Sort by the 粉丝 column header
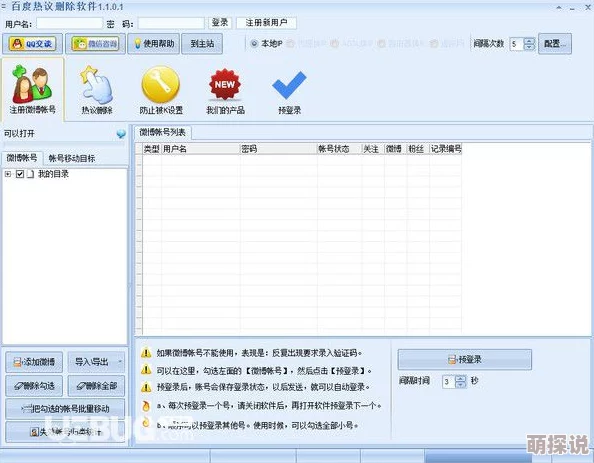The image size is (594, 463). [x=418, y=149]
